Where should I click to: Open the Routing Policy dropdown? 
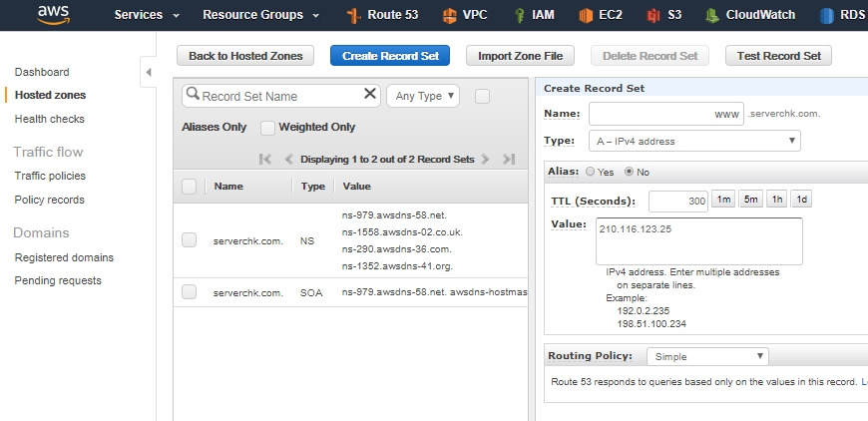tap(707, 356)
